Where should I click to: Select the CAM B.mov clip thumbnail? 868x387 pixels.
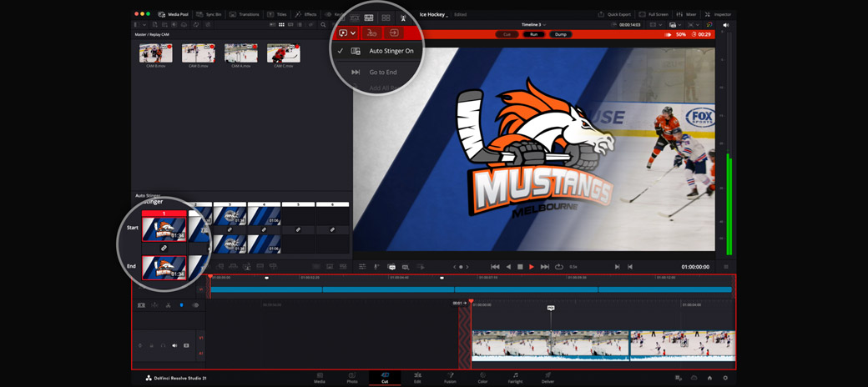coord(155,53)
